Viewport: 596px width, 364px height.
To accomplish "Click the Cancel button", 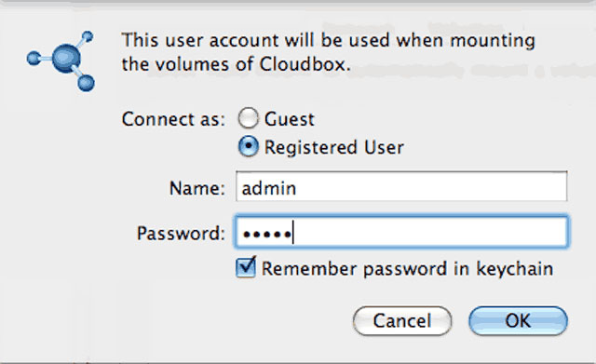I will click(402, 321).
